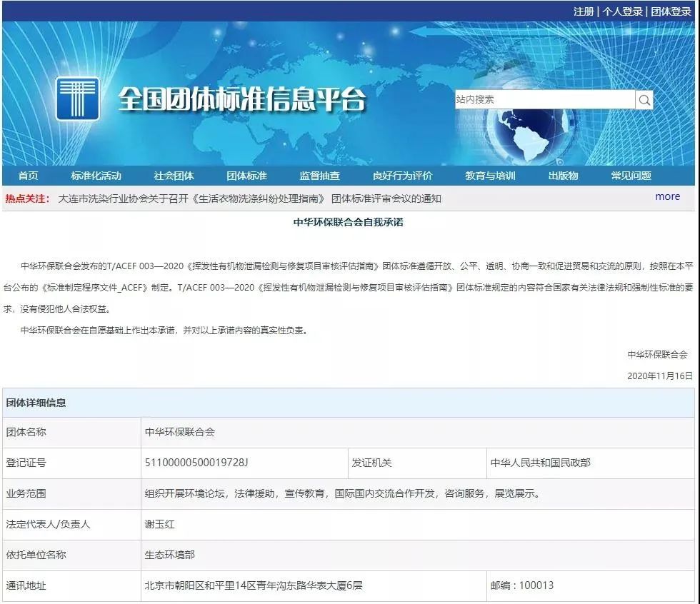Image resolution: width=700 pixels, height=604 pixels.
Task: Click the more link for hot topics
Action: pos(667,197)
